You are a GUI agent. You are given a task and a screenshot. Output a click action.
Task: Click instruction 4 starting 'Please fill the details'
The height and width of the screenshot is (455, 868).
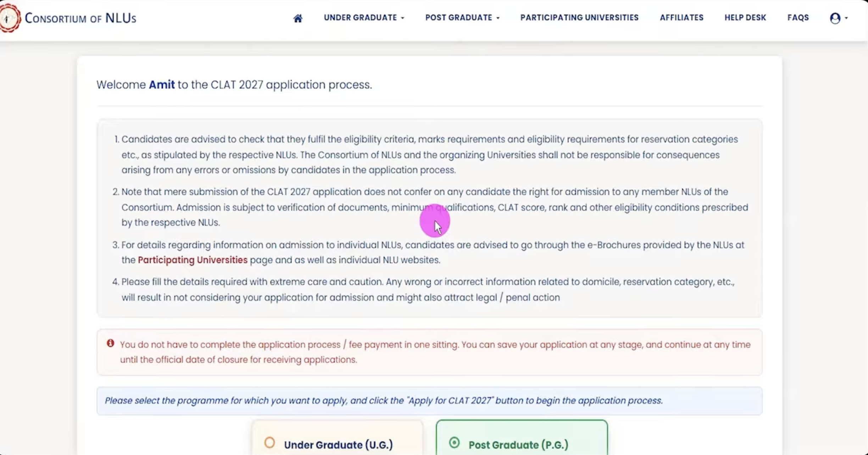click(x=428, y=289)
